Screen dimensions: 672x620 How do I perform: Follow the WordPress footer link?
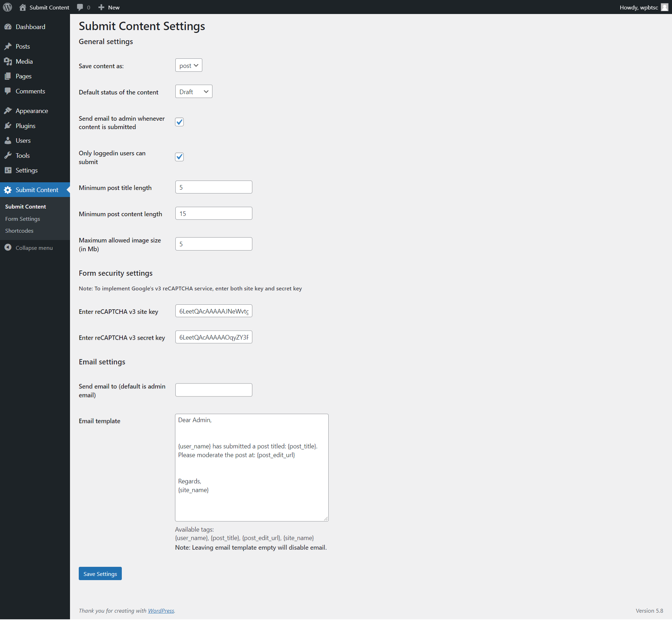(x=161, y=611)
